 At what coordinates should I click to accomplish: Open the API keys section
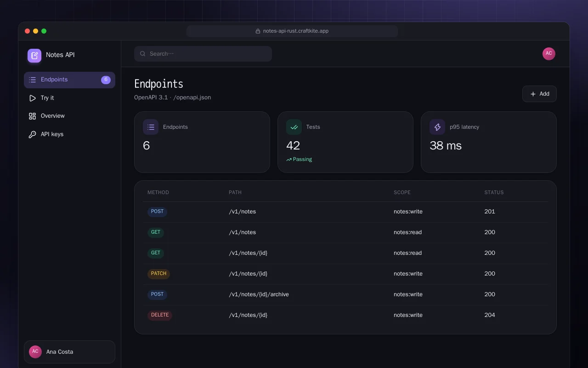pos(69,134)
